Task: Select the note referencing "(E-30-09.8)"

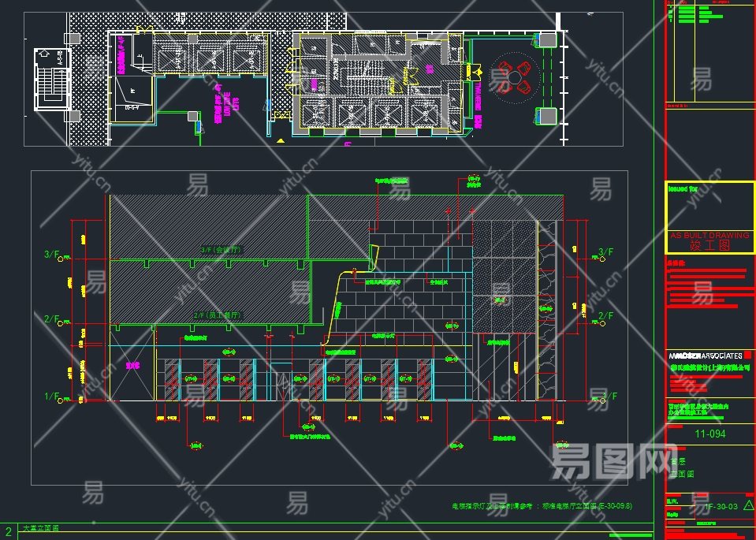Action: [x=542, y=506]
